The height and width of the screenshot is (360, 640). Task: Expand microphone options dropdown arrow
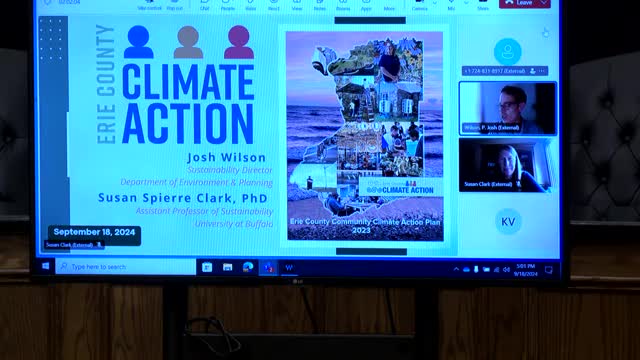[x=466, y=3]
